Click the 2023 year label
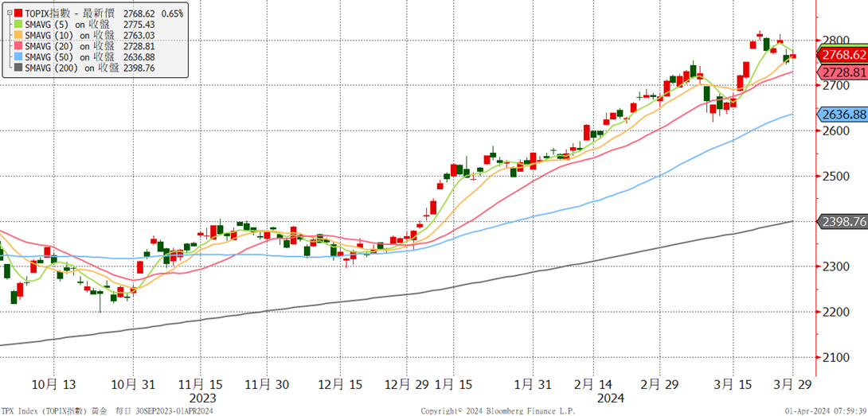Image resolution: width=868 pixels, height=416 pixels. click(x=202, y=399)
